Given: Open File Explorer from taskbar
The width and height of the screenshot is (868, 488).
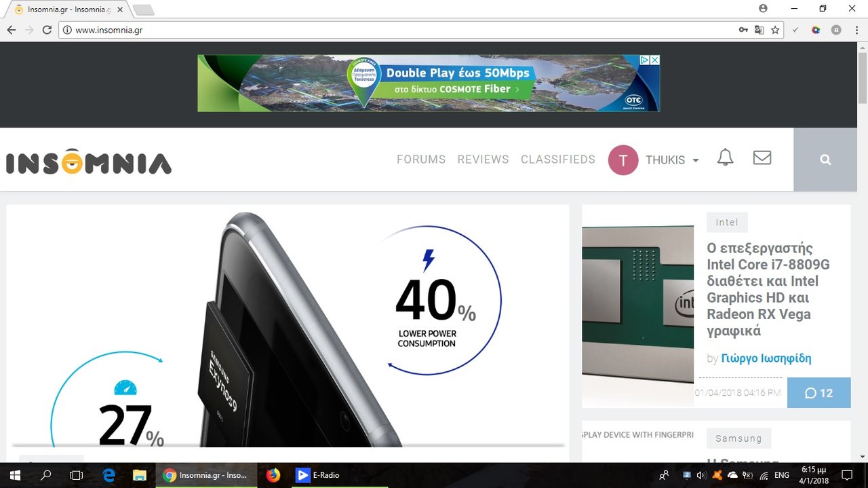Looking at the screenshot, I should [140, 475].
